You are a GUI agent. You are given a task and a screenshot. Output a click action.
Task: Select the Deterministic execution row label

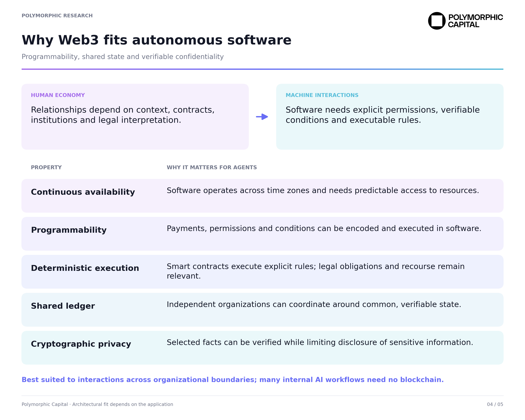(85, 268)
